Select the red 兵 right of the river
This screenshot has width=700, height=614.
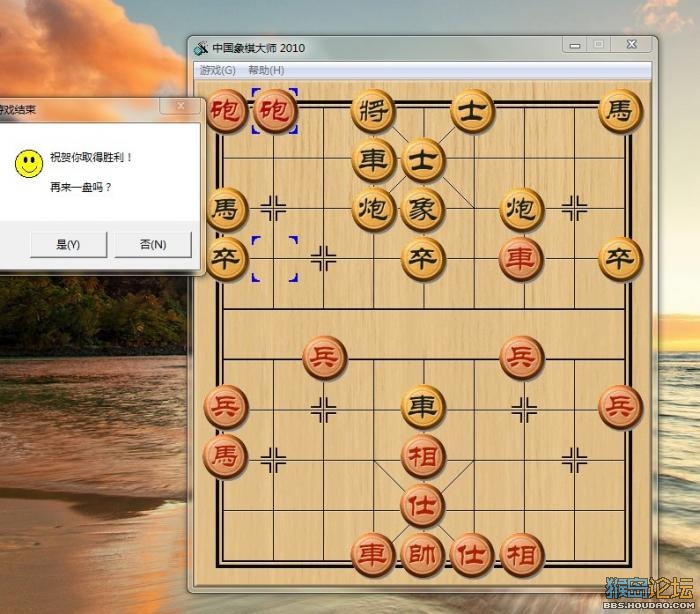click(x=521, y=358)
